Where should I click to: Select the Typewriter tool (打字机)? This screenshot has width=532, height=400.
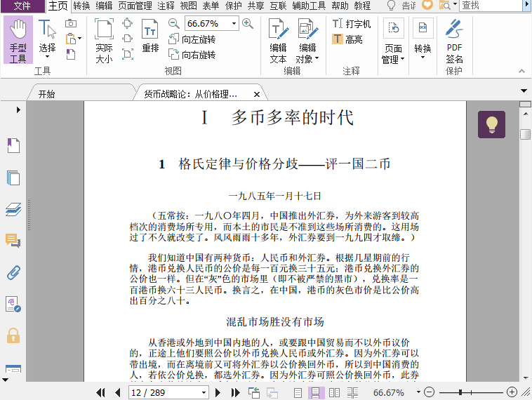pyautogui.click(x=351, y=24)
